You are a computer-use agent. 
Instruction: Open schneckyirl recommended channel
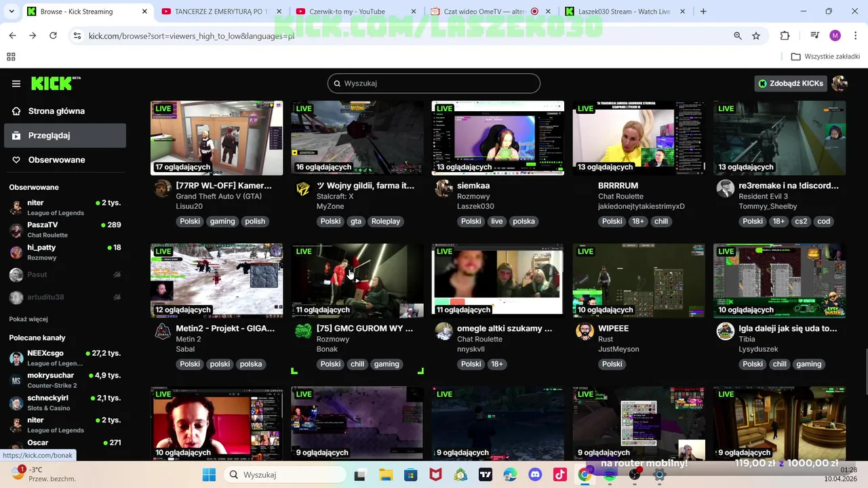click(64, 403)
